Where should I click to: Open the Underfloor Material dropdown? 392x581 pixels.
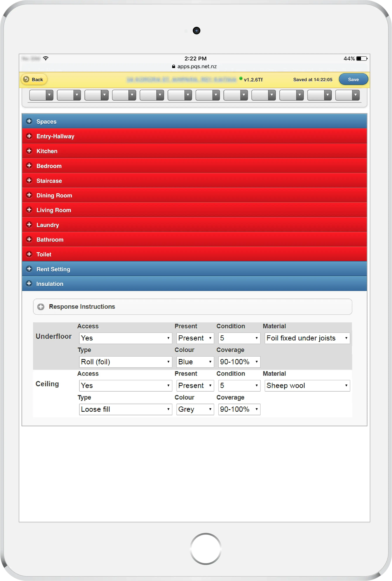[x=307, y=338]
